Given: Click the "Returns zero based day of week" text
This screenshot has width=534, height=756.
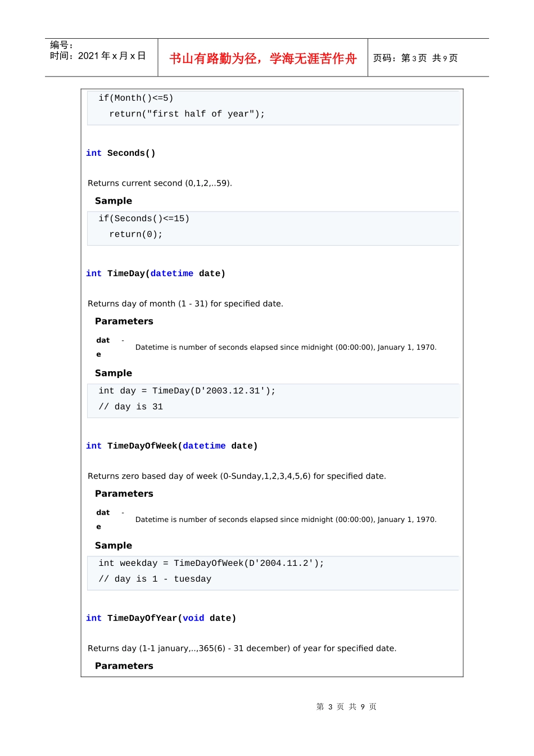Looking at the screenshot, I should point(237,476).
